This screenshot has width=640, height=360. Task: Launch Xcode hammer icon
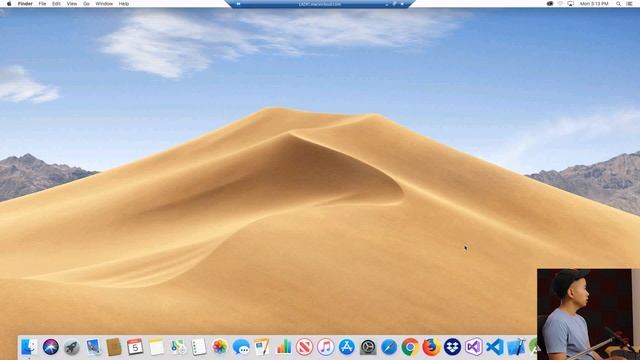point(516,347)
